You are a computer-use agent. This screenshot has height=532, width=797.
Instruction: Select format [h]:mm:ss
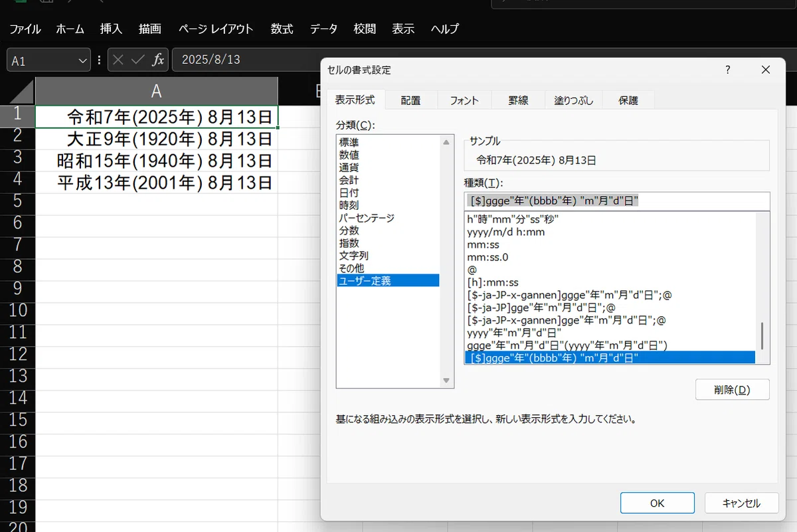610,282
